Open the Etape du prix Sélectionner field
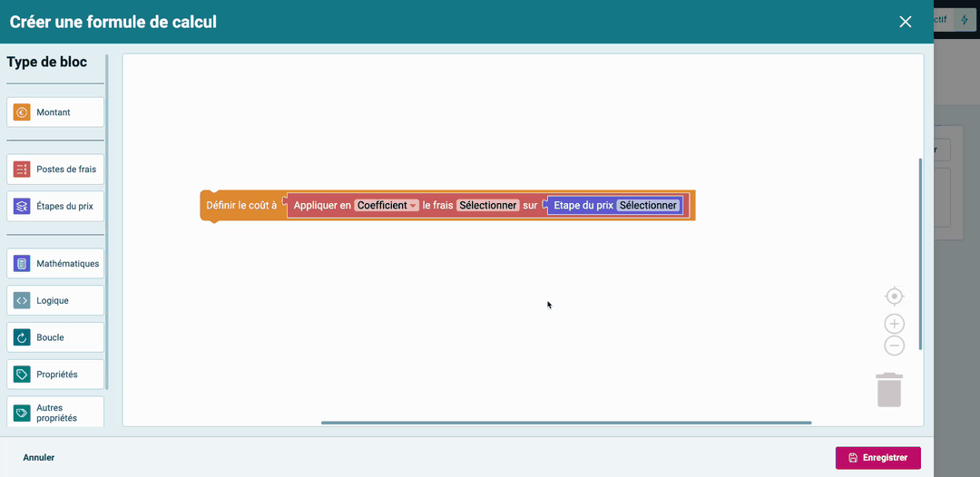This screenshot has height=477, width=980. pyautogui.click(x=648, y=206)
